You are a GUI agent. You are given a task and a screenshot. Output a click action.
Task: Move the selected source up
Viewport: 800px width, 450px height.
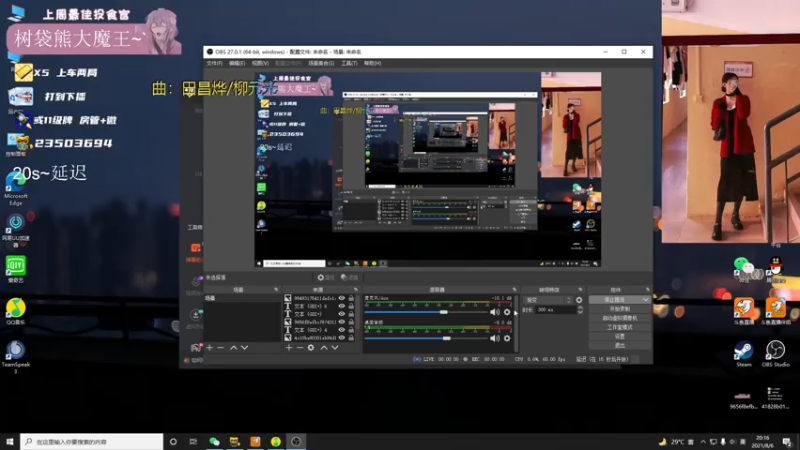click(x=323, y=347)
